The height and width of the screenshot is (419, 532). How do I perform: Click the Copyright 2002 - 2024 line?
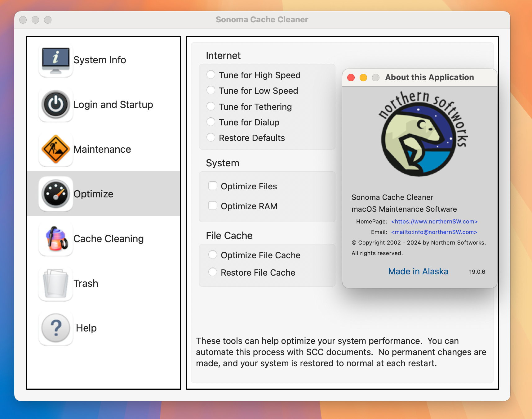tap(419, 243)
